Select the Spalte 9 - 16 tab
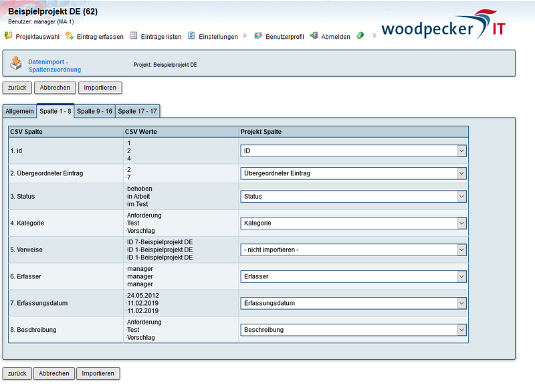The width and height of the screenshot is (535, 392). (x=94, y=111)
